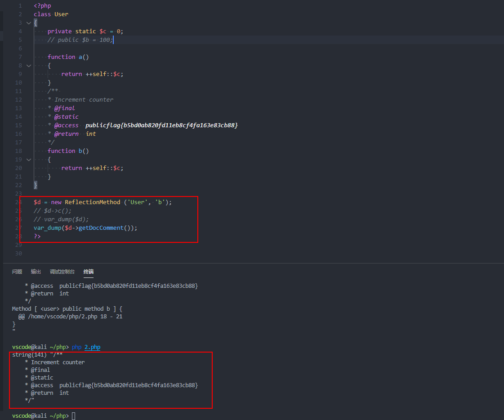Place cursor on ReflectionMethod class name
The image size is (504, 420).
[92, 202]
